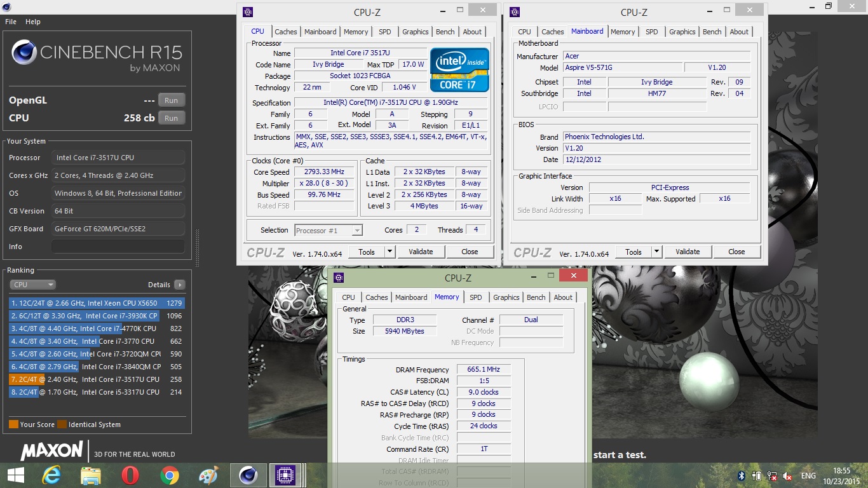Open Caches tab in CPU-Z processor window
This screenshot has height=488, width=868.
point(285,32)
